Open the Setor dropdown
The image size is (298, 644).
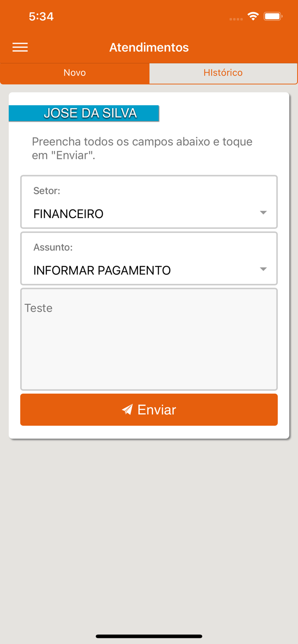tap(149, 202)
